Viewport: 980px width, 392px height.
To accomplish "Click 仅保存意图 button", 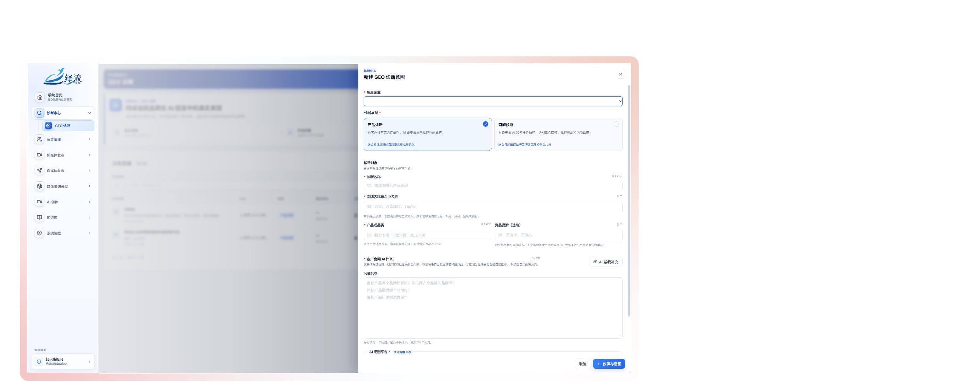I will 609,364.
